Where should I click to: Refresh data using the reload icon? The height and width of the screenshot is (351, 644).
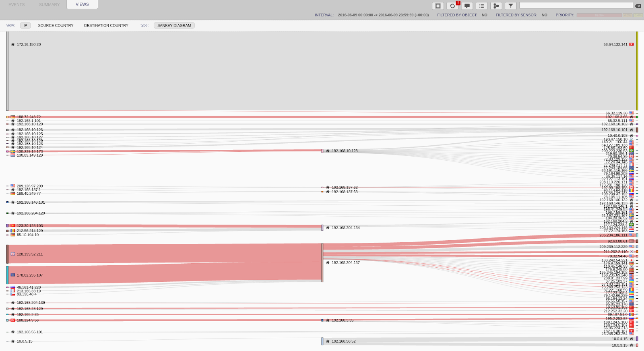(452, 6)
